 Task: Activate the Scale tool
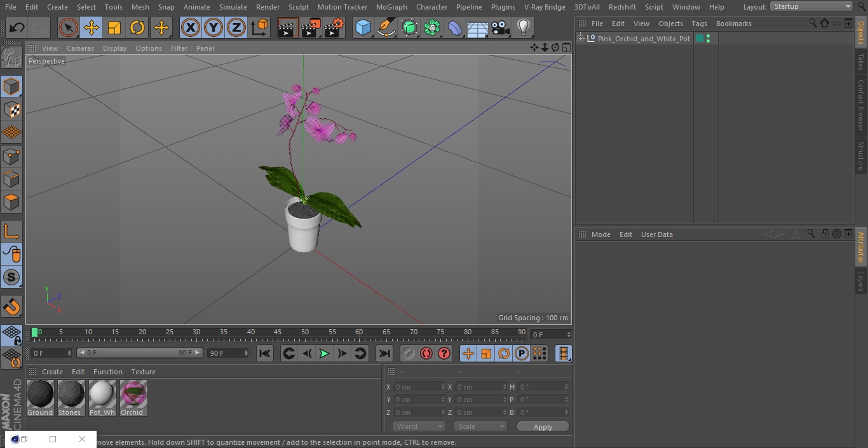(x=114, y=27)
